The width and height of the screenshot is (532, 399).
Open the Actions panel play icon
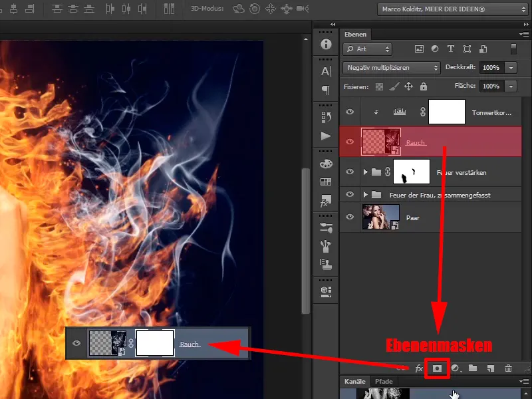click(326, 136)
